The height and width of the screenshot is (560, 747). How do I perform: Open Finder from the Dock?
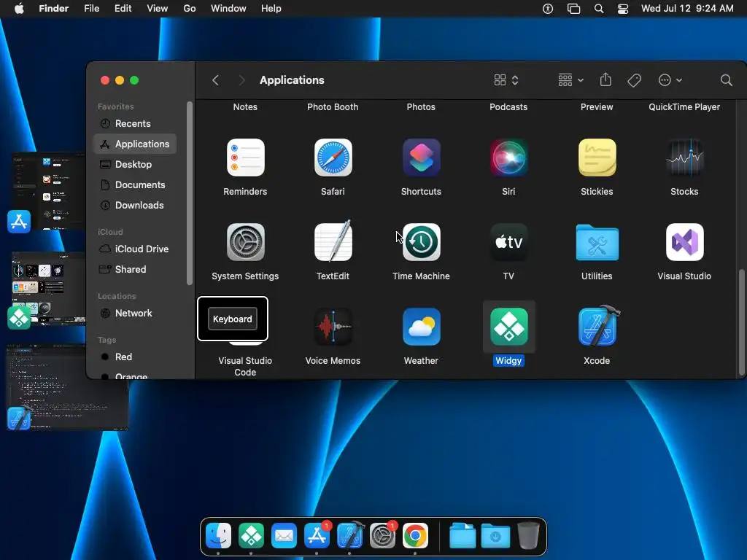click(x=219, y=536)
